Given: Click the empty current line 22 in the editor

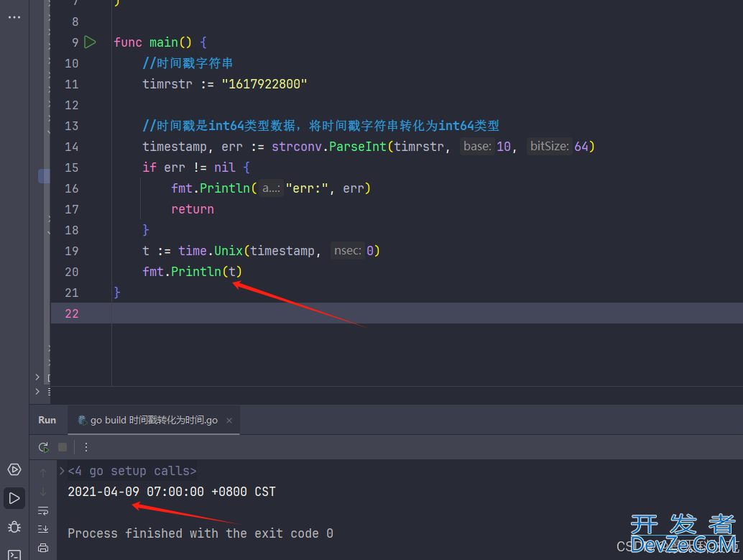Looking at the screenshot, I should pyautogui.click(x=426, y=313).
